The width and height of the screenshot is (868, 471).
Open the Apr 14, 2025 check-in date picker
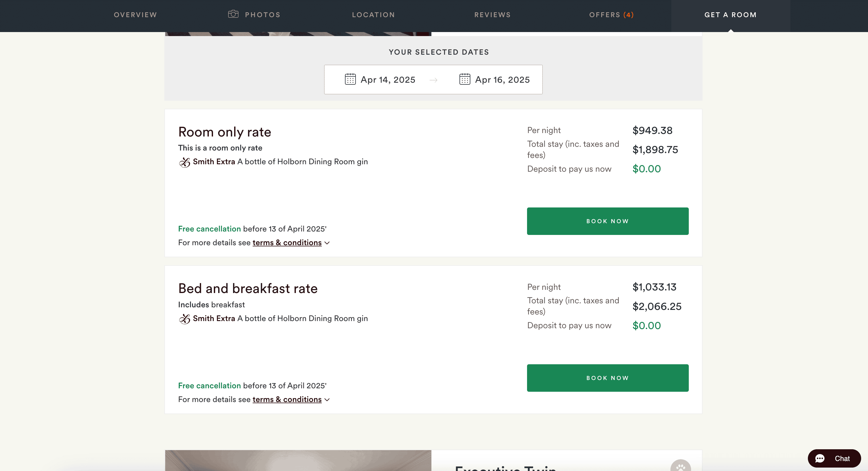(388, 80)
